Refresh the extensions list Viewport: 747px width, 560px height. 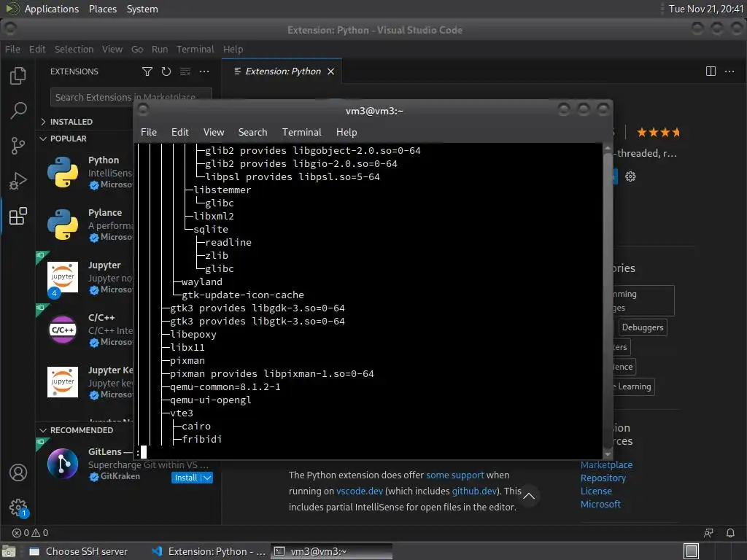(166, 71)
